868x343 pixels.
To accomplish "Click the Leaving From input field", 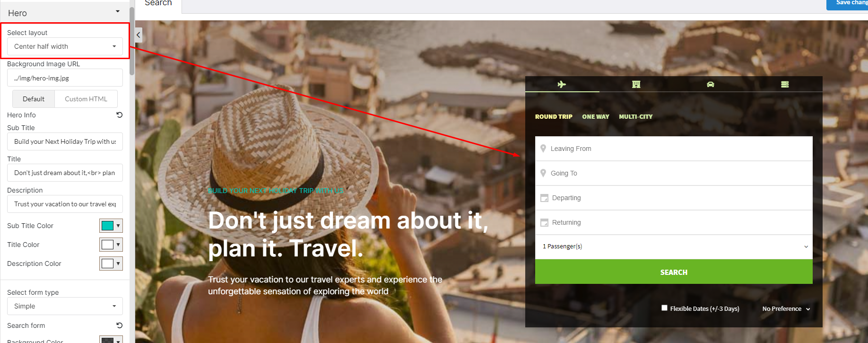I will pyautogui.click(x=674, y=149).
